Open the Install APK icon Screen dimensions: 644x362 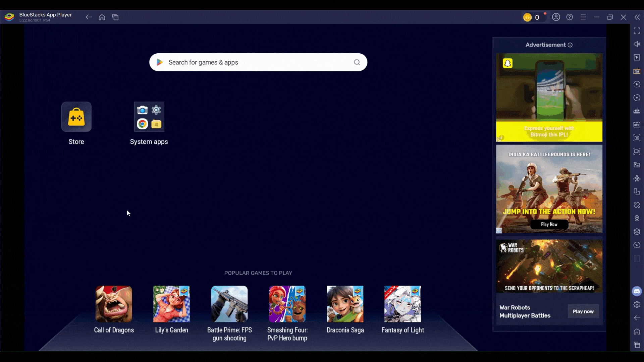click(x=637, y=125)
